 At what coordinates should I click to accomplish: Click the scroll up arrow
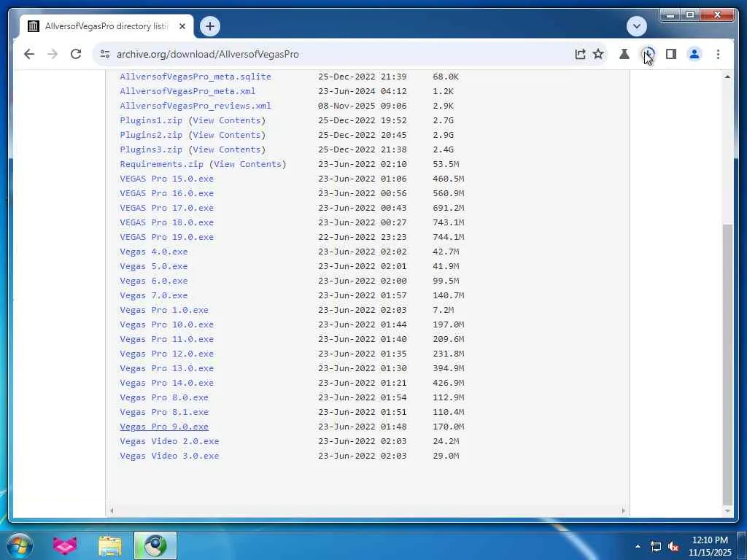tap(727, 77)
